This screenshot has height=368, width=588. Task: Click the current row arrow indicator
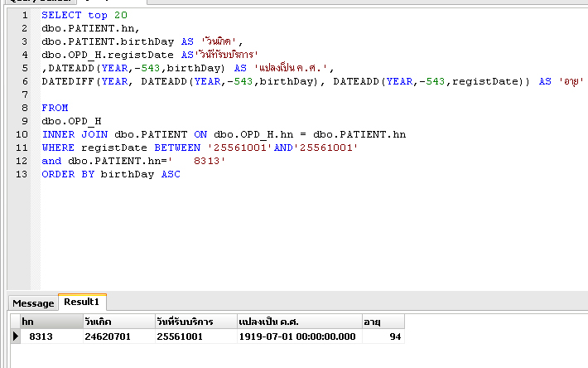pos(16,337)
